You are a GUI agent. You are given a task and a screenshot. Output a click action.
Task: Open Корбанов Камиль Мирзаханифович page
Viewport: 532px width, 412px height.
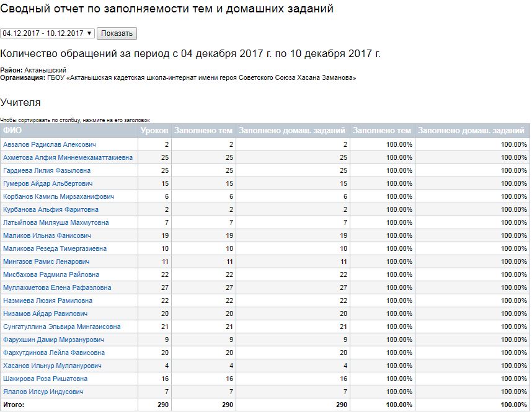pos(58,196)
